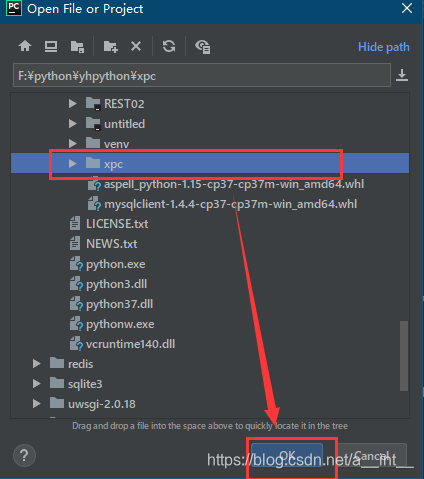Click the python.exe file icon
The width and height of the screenshot is (424, 479).
click(x=76, y=263)
